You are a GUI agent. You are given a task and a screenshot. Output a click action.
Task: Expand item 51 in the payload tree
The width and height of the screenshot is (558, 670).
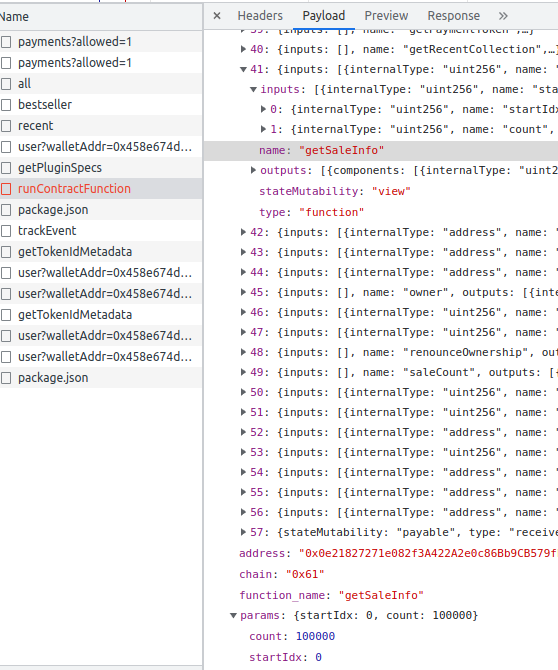243,412
